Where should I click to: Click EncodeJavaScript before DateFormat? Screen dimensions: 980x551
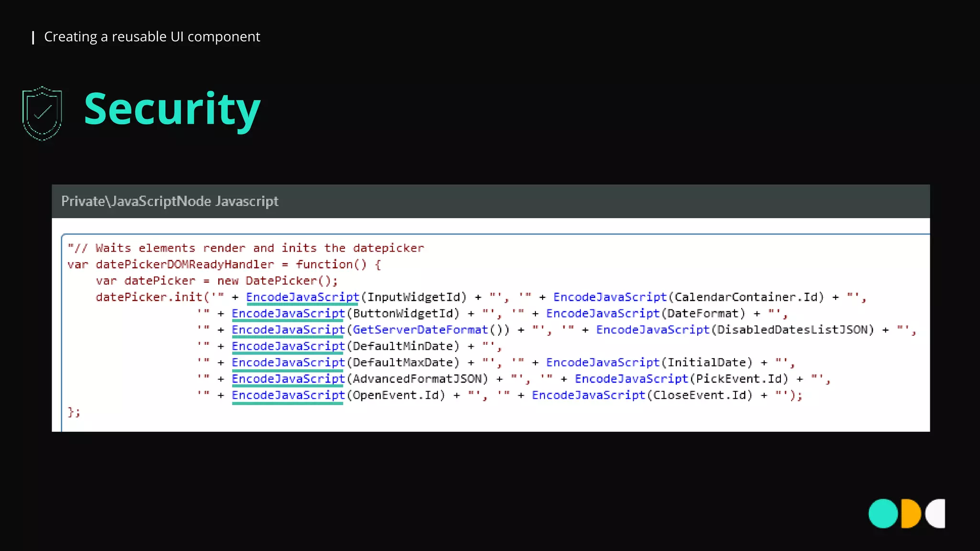click(x=602, y=313)
